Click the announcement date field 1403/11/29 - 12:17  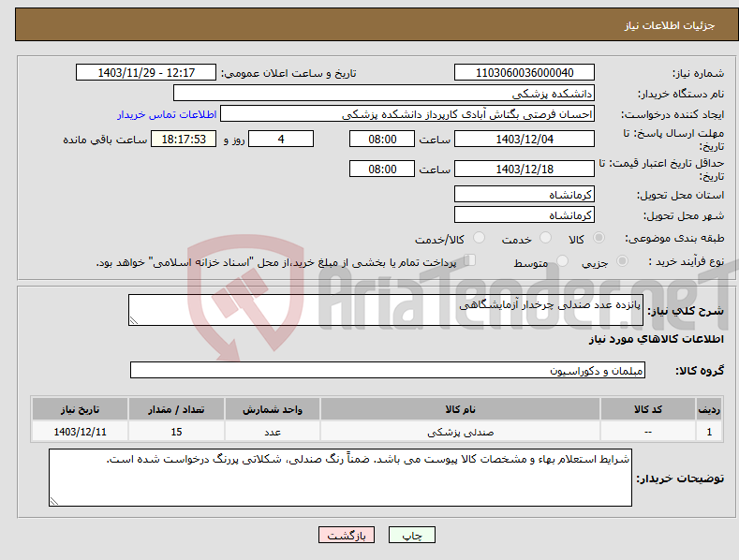[146, 73]
